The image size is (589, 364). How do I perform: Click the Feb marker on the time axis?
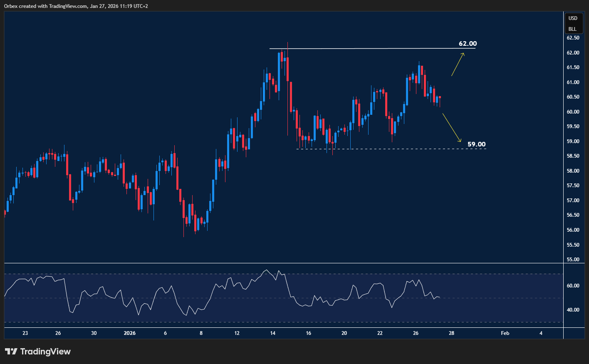coord(505,333)
